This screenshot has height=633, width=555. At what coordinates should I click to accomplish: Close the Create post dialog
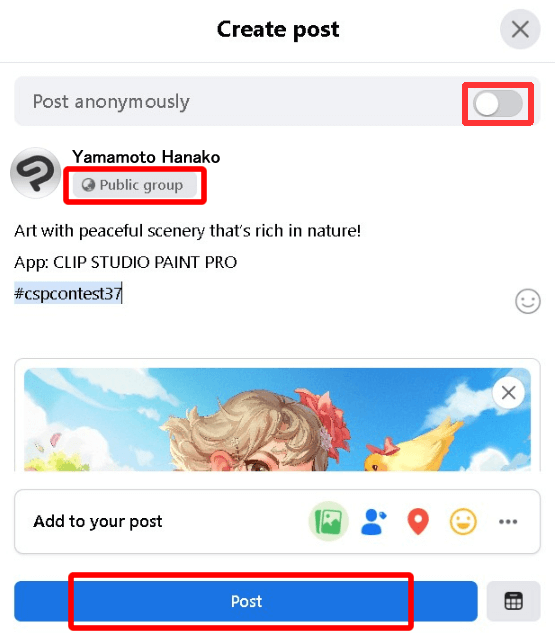click(520, 29)
